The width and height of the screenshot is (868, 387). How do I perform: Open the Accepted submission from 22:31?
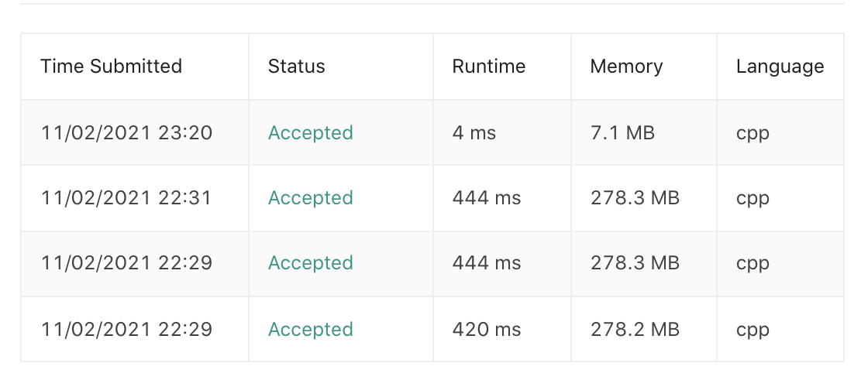click(x=311, y=198)
